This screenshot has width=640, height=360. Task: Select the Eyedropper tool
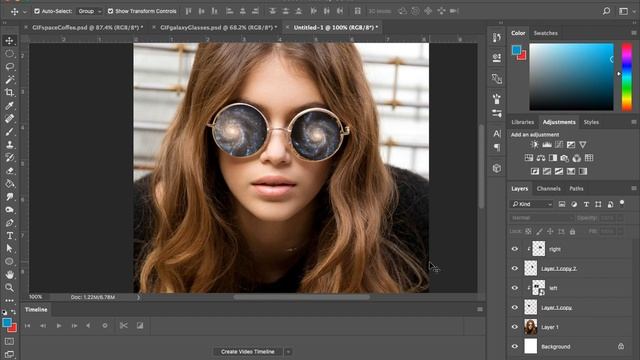[9, 106]
